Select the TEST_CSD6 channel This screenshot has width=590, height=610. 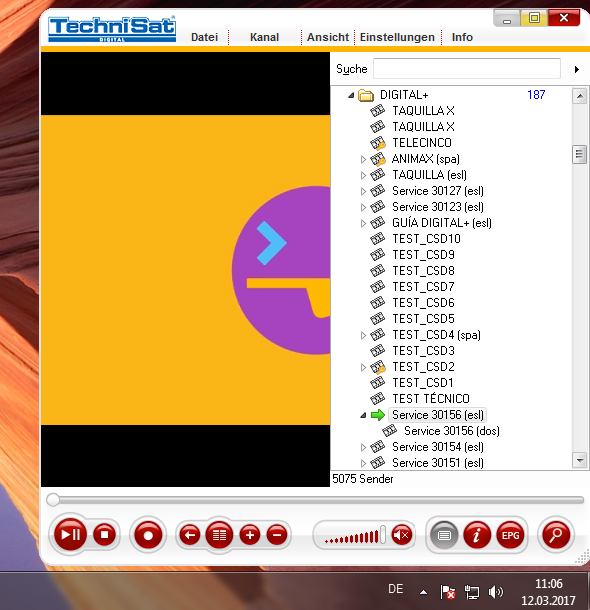pyautogui.click(x=424, y=303)
